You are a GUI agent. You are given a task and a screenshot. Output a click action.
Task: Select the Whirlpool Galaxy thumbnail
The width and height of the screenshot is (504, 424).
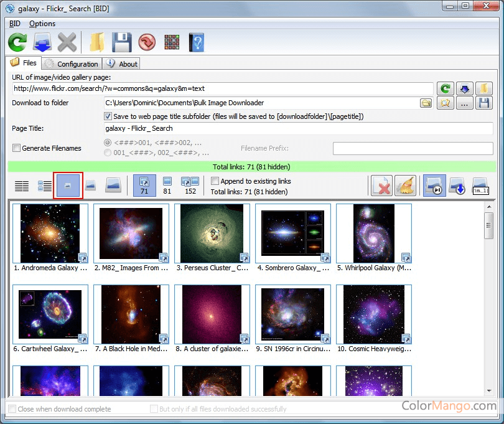click(x=373, y=233)
